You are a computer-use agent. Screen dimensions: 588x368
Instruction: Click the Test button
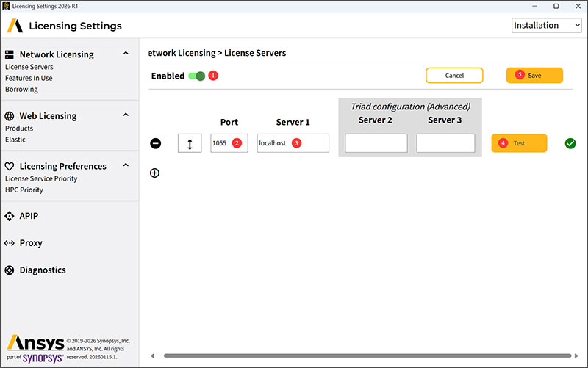click(x=519, y=143)
